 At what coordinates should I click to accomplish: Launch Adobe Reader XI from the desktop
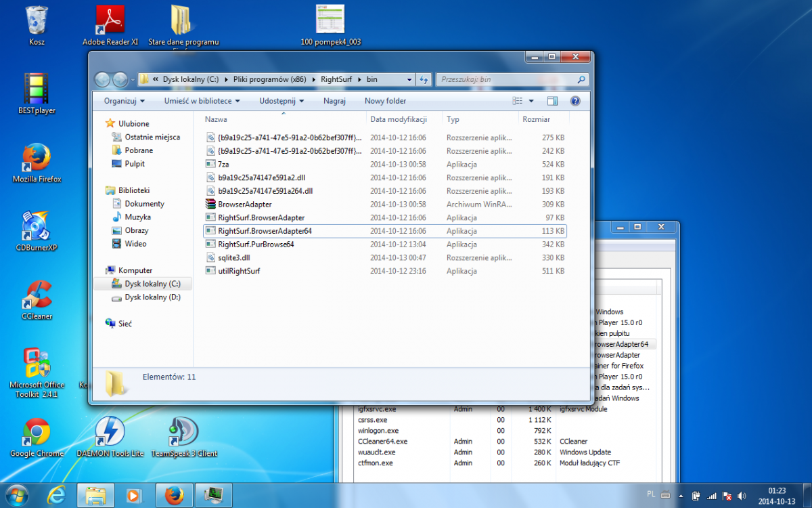[x=110, y=26]
